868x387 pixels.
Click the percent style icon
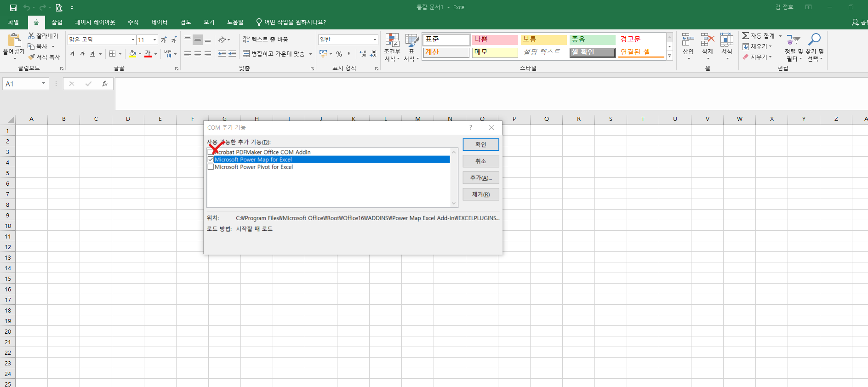click(339, 54)
